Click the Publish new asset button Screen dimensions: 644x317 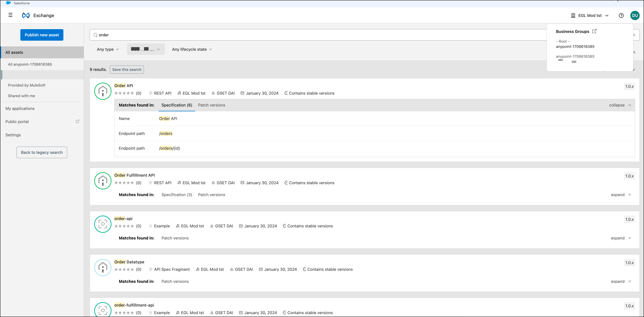point(42,35)
